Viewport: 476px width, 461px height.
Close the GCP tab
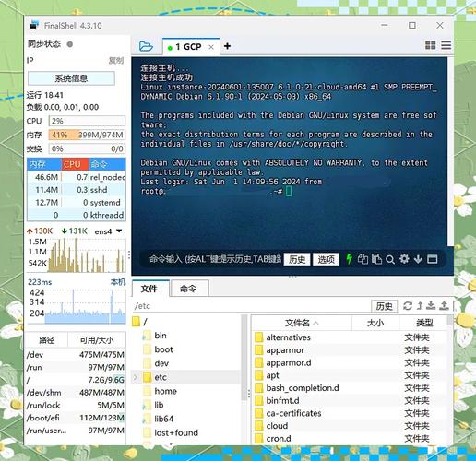[x=211, y=47]
